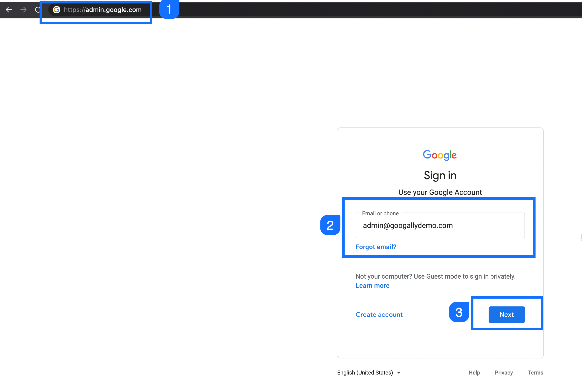Open the Help page
The width and height of the screenshot is (582, 392).
click(474, 372)
